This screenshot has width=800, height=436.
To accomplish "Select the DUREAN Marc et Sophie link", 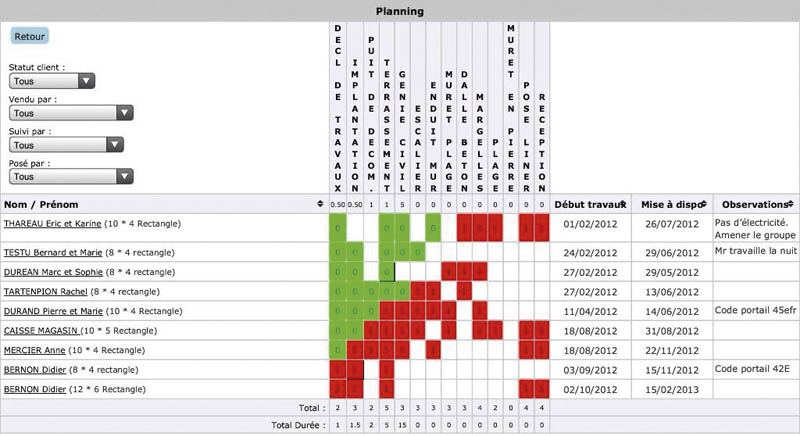I will 47,270.
